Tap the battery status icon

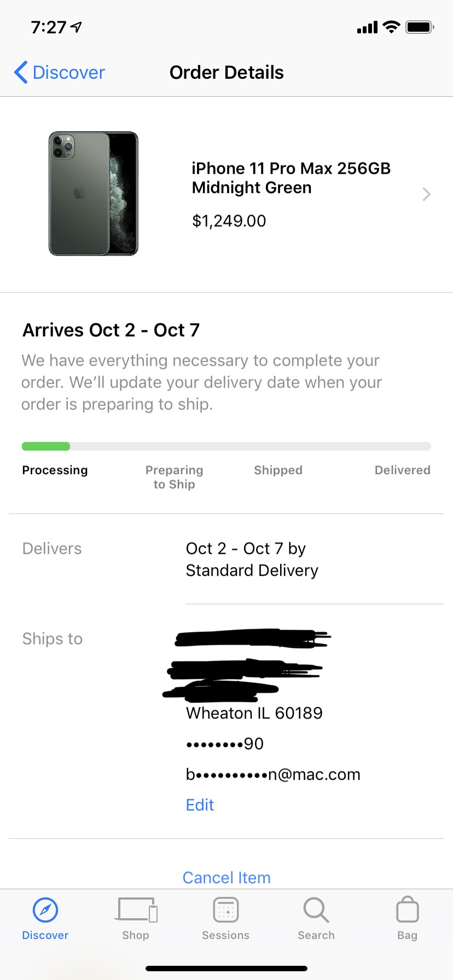(x=420, y=27)
